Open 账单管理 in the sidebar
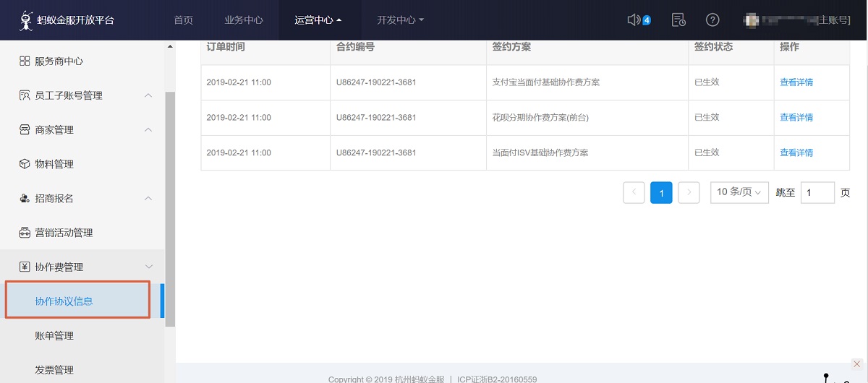The height and width of the screenshot is (383, 868). tap(54, 335)
